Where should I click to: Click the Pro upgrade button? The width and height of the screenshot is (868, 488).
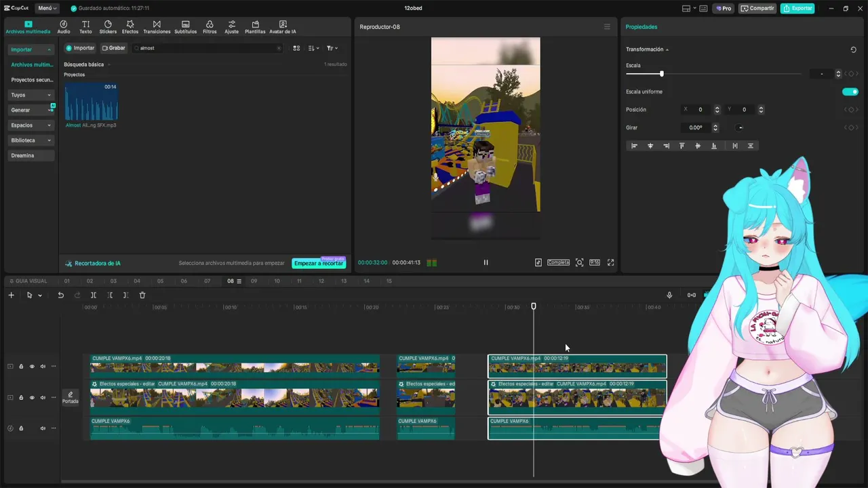click(724, 8)
